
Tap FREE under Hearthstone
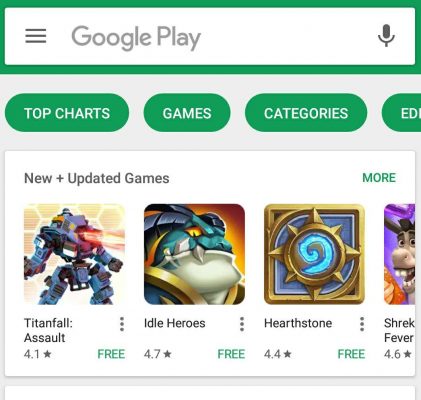coord(351,354)
